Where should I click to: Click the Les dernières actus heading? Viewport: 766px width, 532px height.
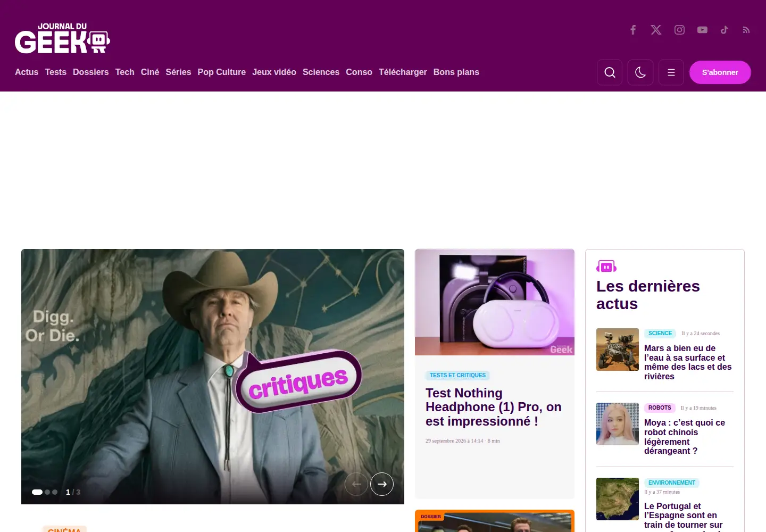648,295
